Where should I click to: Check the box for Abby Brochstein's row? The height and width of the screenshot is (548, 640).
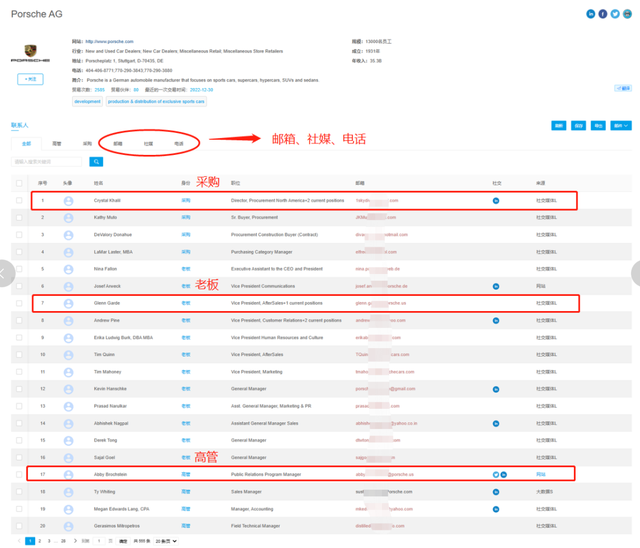(19, 475)
